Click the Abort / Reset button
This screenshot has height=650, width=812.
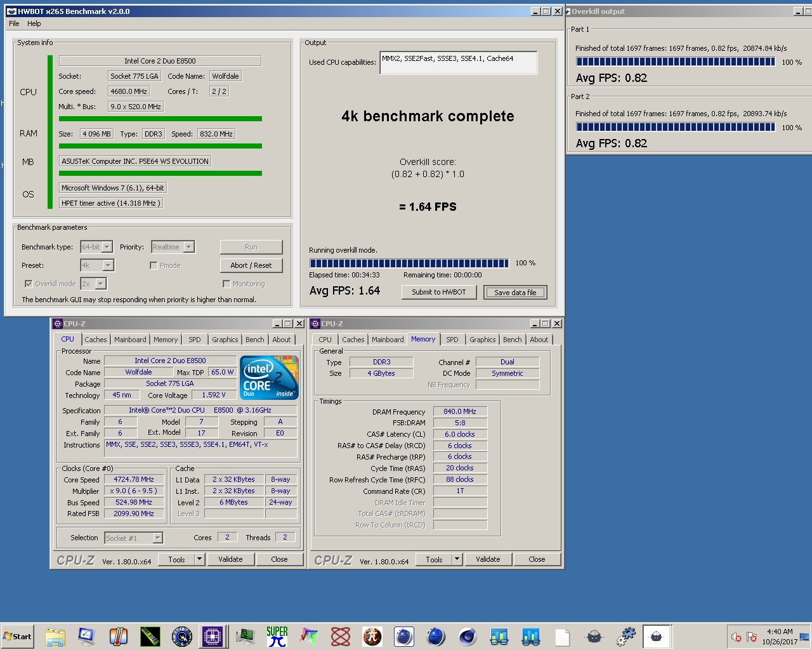pyautogui.click(x=251, y=265)
